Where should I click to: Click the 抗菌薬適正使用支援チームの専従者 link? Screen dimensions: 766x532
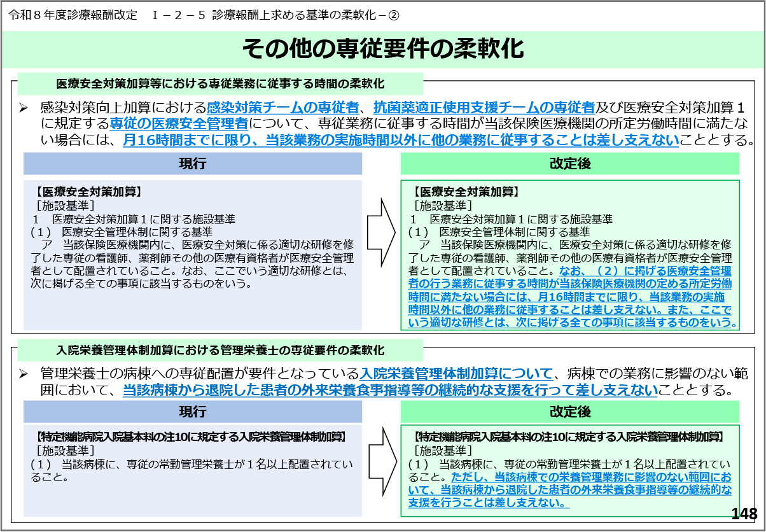tap(484, 108)
